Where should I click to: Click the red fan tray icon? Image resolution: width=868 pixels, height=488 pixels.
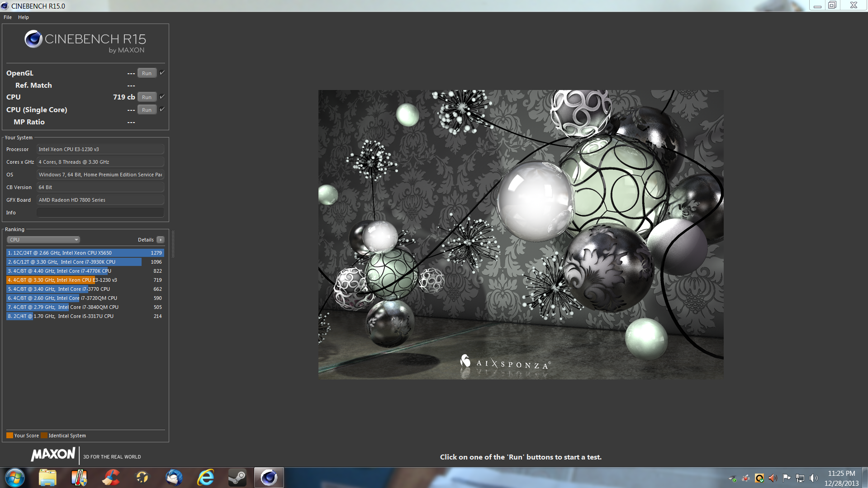tap(746, 478)
